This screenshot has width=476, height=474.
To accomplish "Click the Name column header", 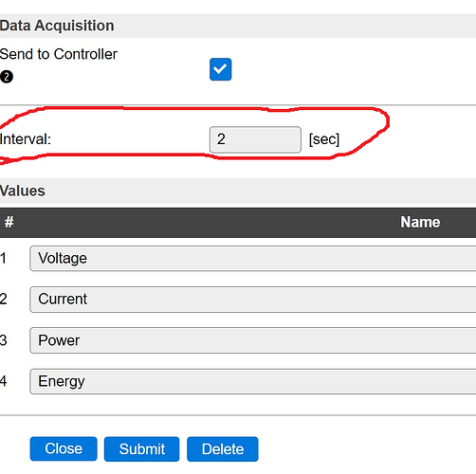I will (x=420, y=222).
